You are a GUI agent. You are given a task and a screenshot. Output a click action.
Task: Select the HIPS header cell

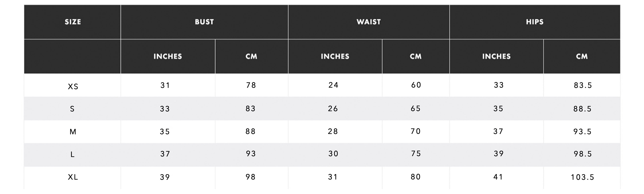(535, 22)
